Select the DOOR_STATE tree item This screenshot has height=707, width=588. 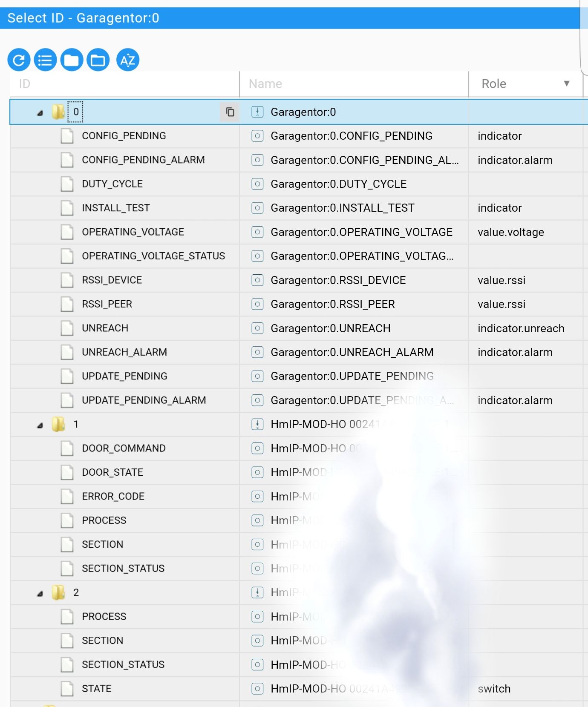point(112,472)
